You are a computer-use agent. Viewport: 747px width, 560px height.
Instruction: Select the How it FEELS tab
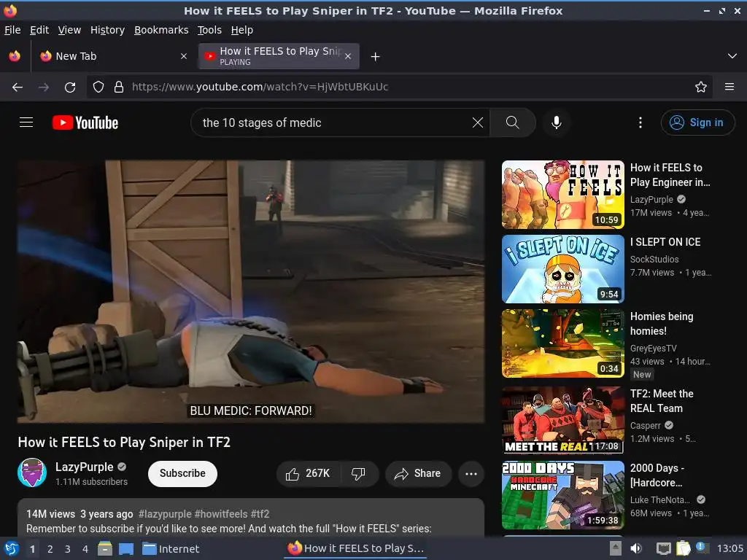point(279,56)
